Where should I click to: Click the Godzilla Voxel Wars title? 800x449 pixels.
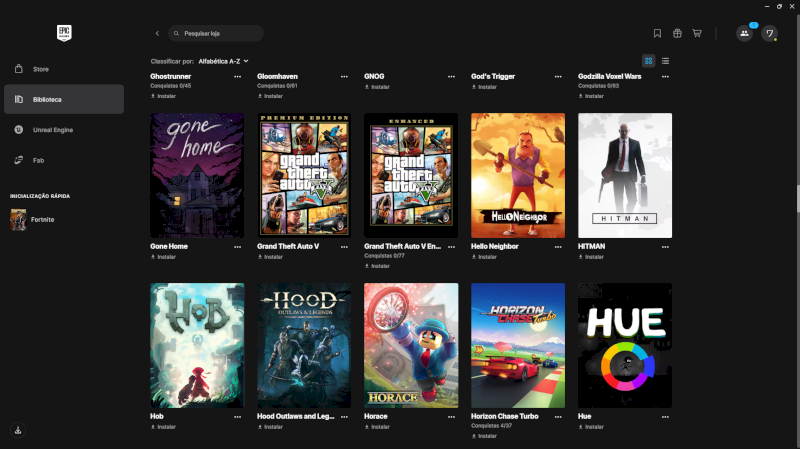(610, 76)
